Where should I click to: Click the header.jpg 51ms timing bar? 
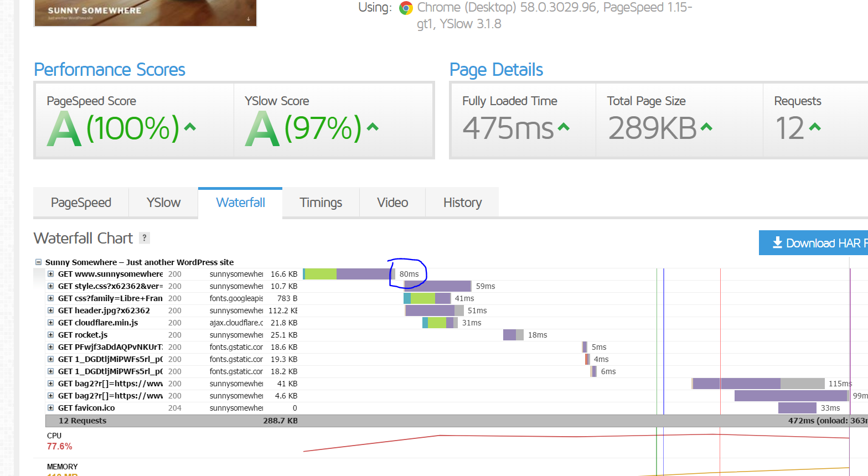click(x=435, y=311)
